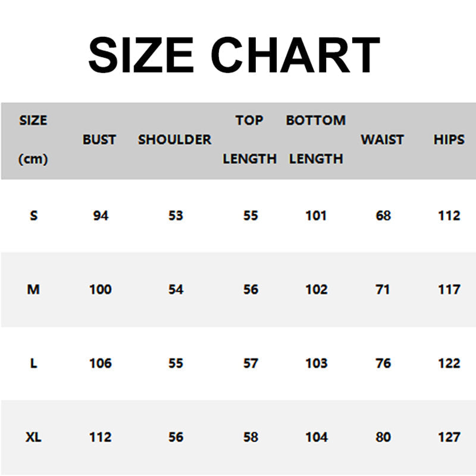Click the BUST column header

coord(99,140)
